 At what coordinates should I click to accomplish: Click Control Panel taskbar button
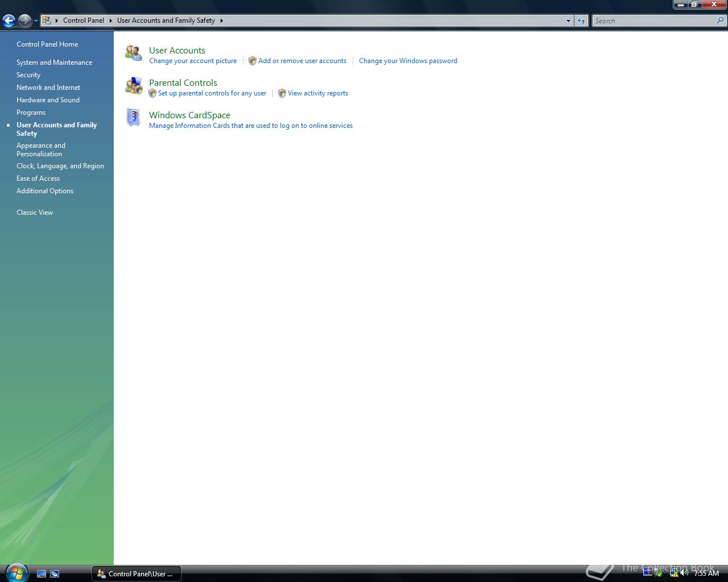pyautogui.click(x=136, y=574)
